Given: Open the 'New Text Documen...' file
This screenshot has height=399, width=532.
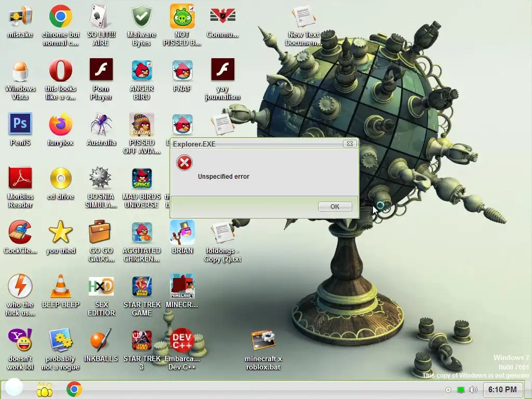Looking at the screenshot, I should point(303,16).
